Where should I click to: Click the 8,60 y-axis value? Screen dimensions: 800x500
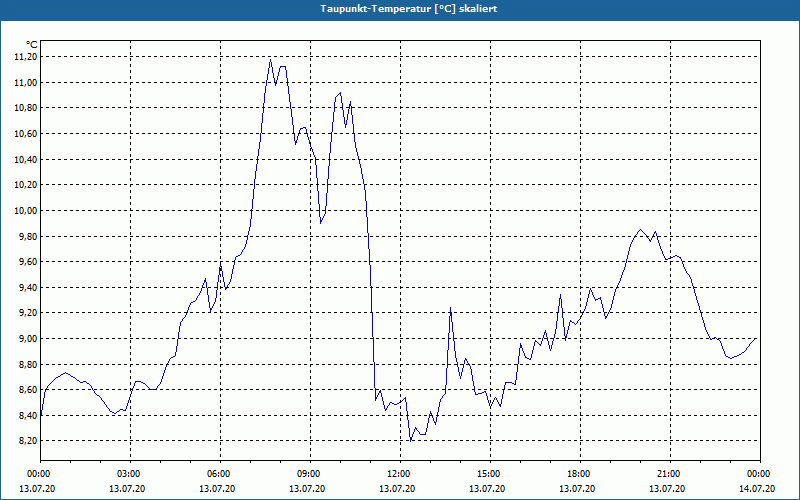click(28, 390)
